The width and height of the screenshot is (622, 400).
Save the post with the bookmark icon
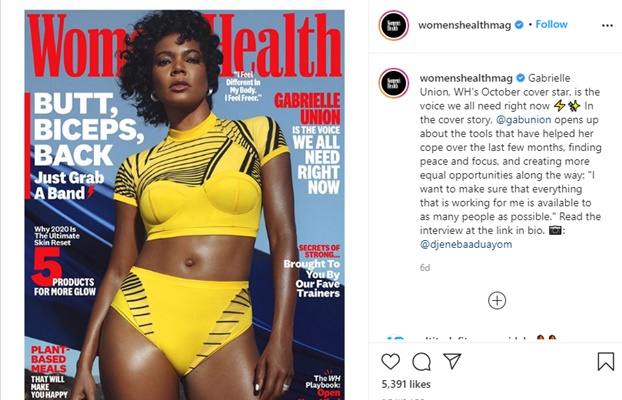click(606, 362)
